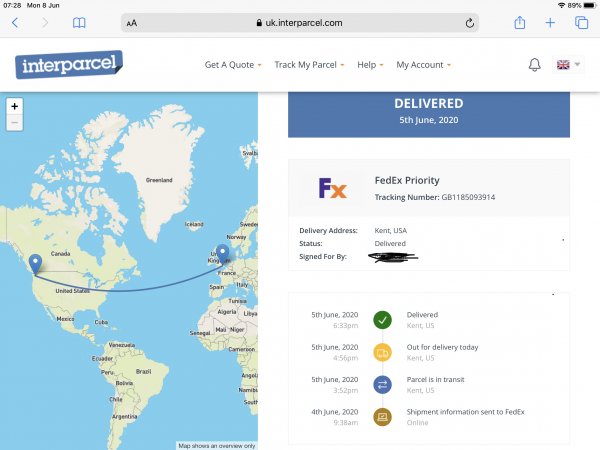Click 'Parcel is in transit' event text

coord(435,380)
